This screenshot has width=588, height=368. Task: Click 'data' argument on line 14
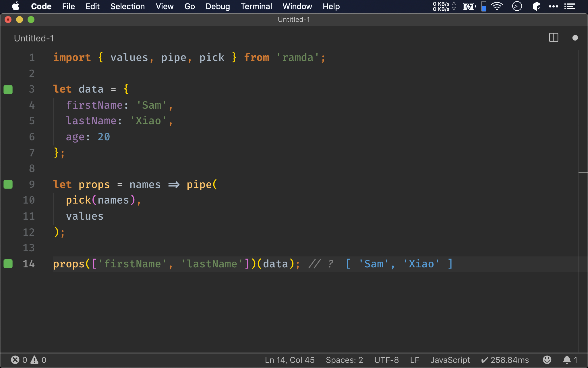(x=275, y=264)
